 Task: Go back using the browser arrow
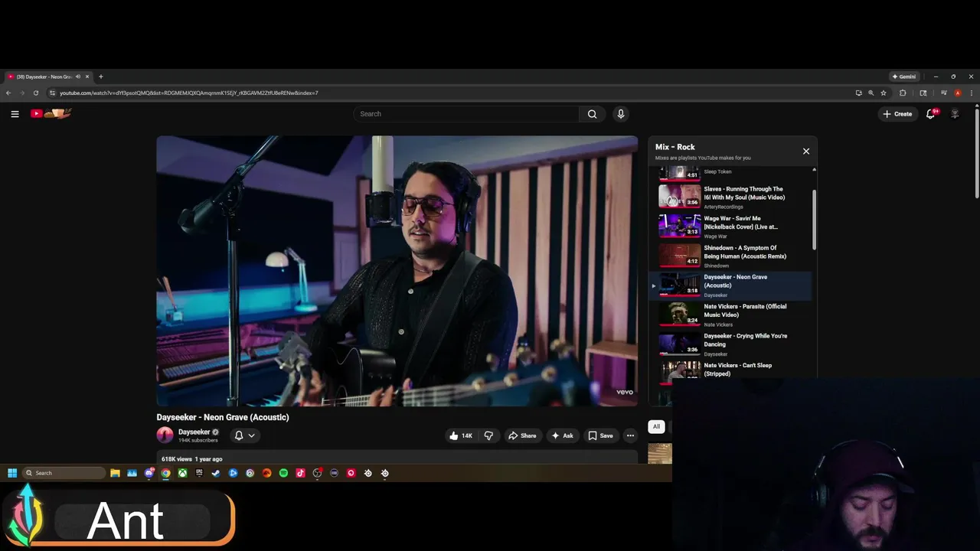[8, 93]
